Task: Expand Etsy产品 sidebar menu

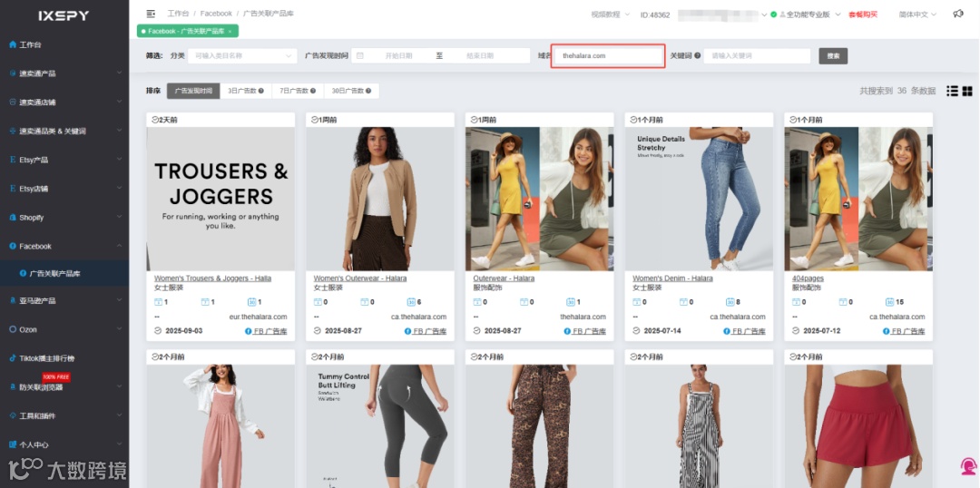Action: click(x=64, y=160)
